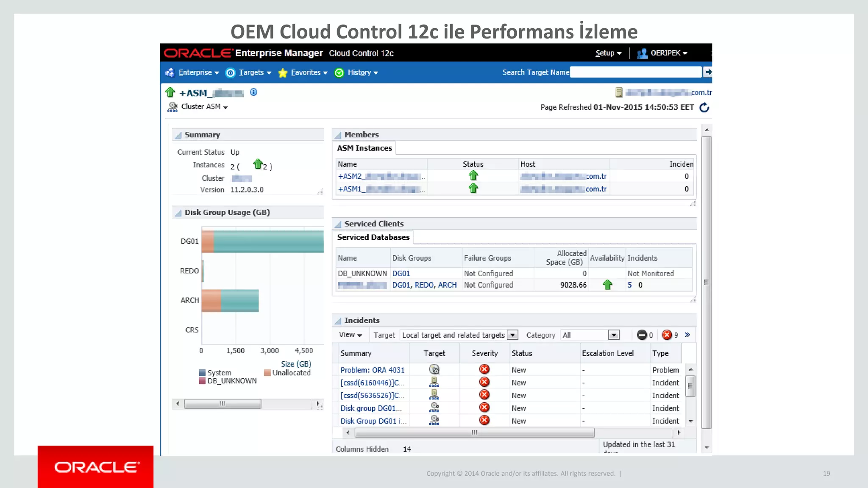This screenshot has height=488, width=868.
Task: Click the +ASM2 status up arrow
Action: [473, 175]
